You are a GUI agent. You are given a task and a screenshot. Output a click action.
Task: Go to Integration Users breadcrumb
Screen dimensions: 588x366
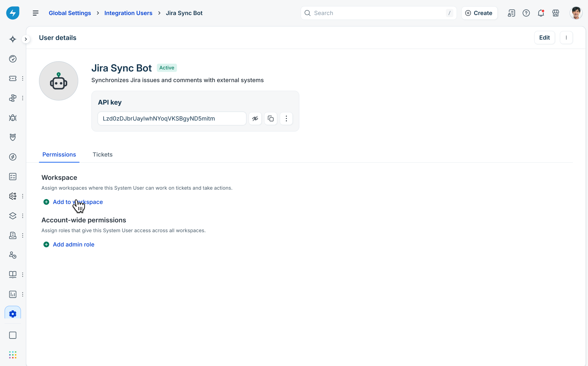128,13
